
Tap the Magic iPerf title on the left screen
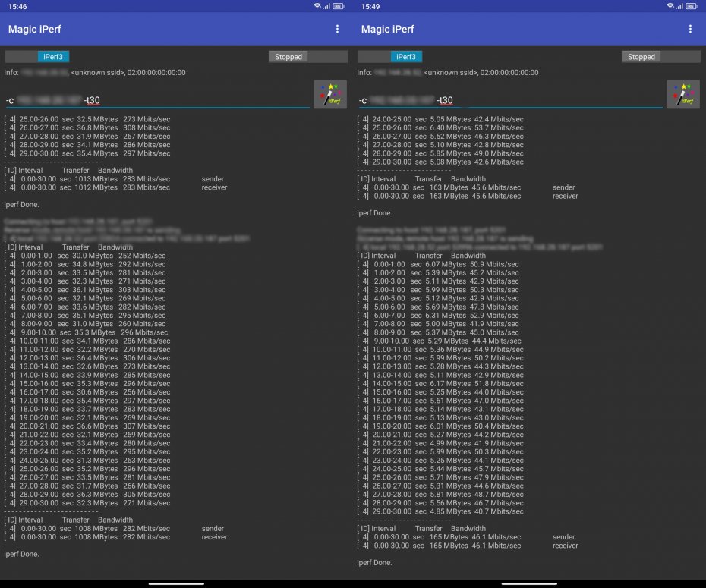tap(34, 29)
